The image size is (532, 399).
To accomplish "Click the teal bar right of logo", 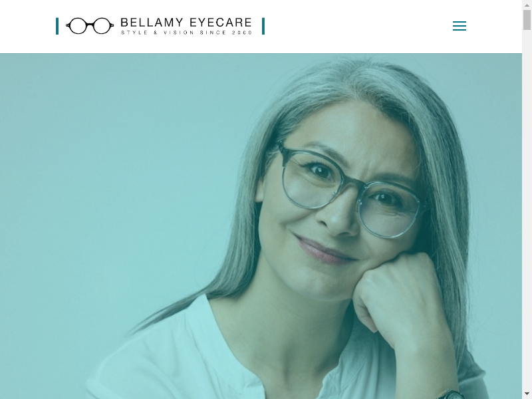I will 263,26.
